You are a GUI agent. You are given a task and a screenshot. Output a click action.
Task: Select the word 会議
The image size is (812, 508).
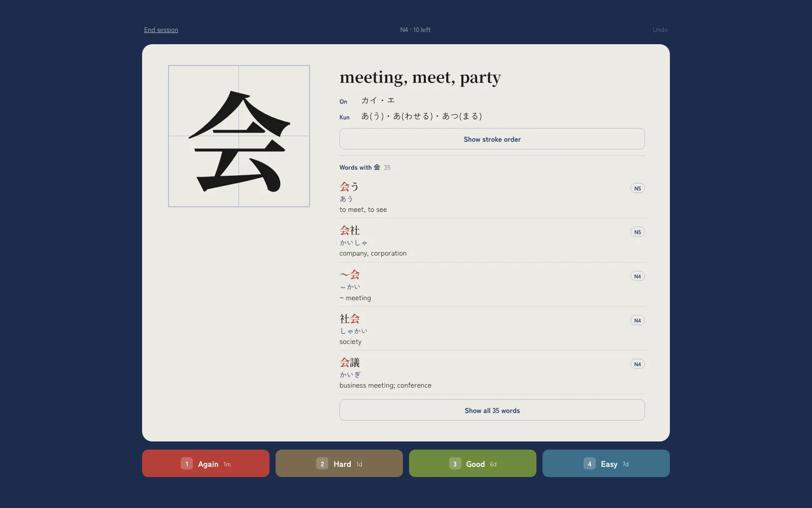click(350, 363)
